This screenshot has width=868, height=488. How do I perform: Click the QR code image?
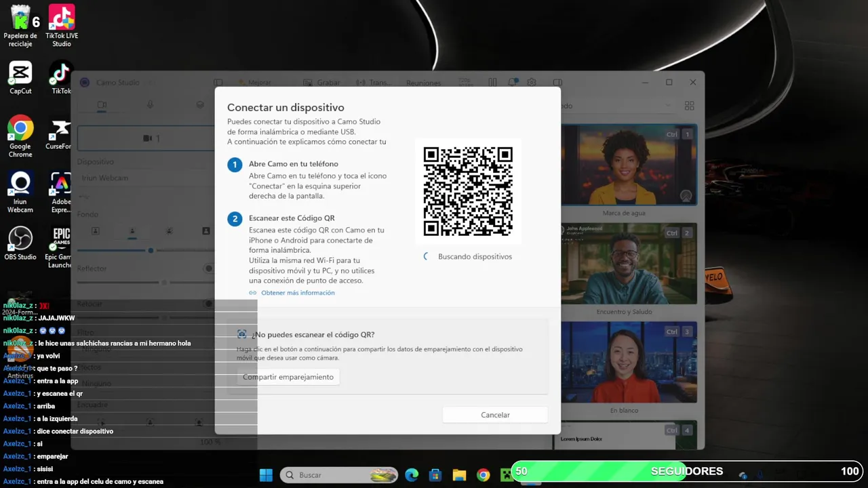tap(468, 191)
